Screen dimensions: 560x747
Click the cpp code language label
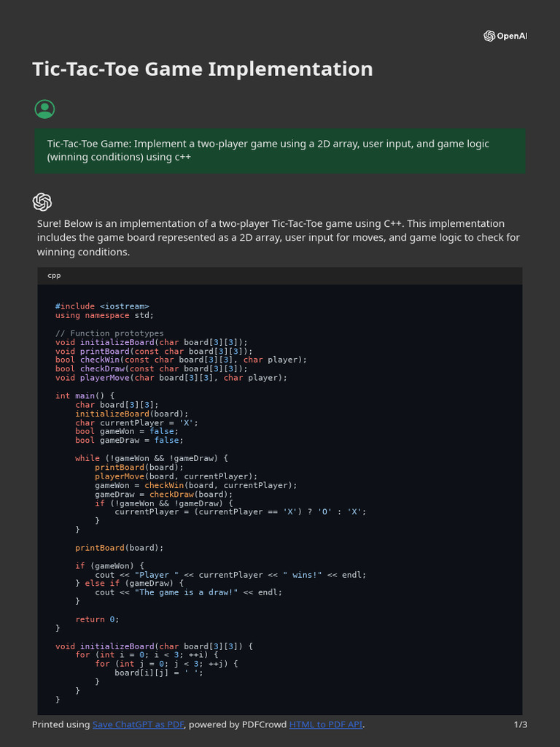point(55,276)
